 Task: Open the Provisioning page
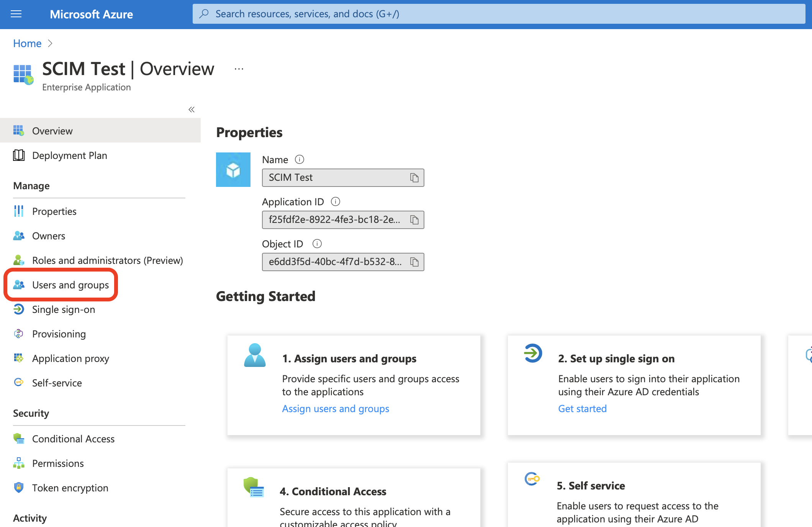(x=100, y=334)
